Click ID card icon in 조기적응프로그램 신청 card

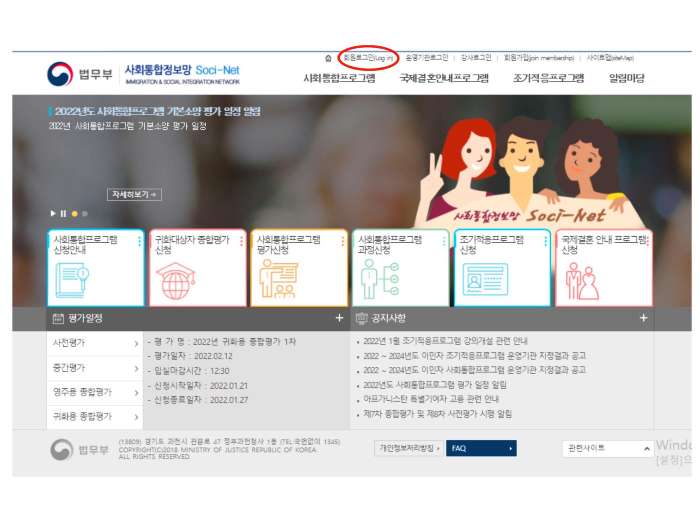point(485,279)
